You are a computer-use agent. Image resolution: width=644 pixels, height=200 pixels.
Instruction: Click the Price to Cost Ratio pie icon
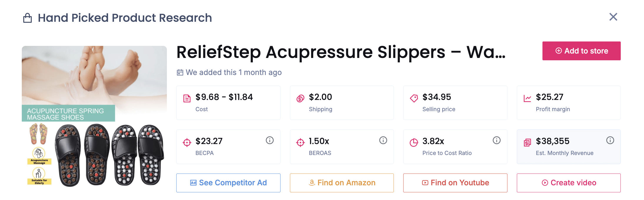pyautogui.click(x=414, y=142)
